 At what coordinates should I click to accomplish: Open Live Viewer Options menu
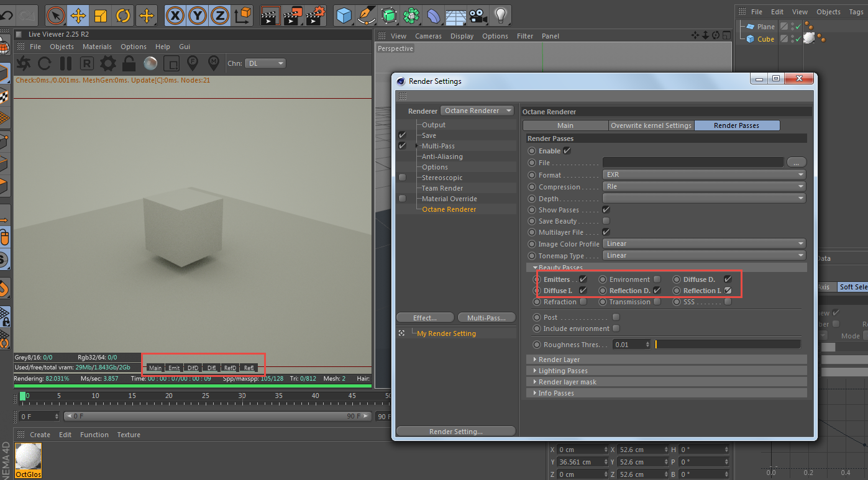[134, 47]
